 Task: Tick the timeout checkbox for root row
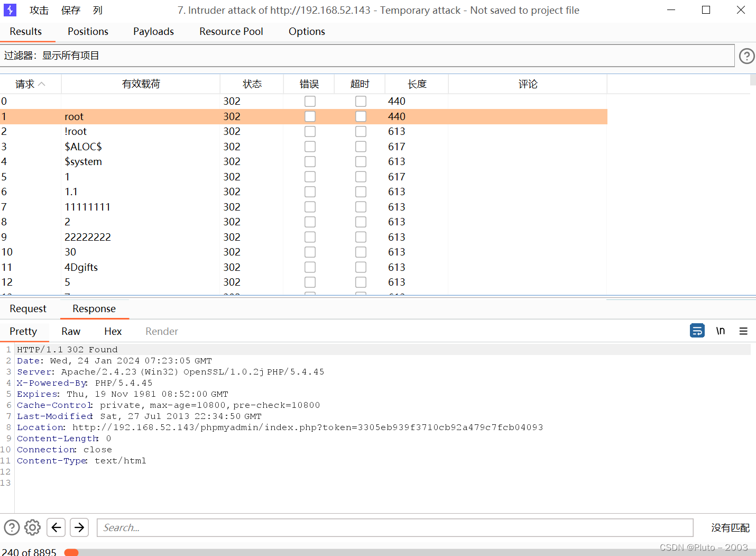[x=361, y=116]
